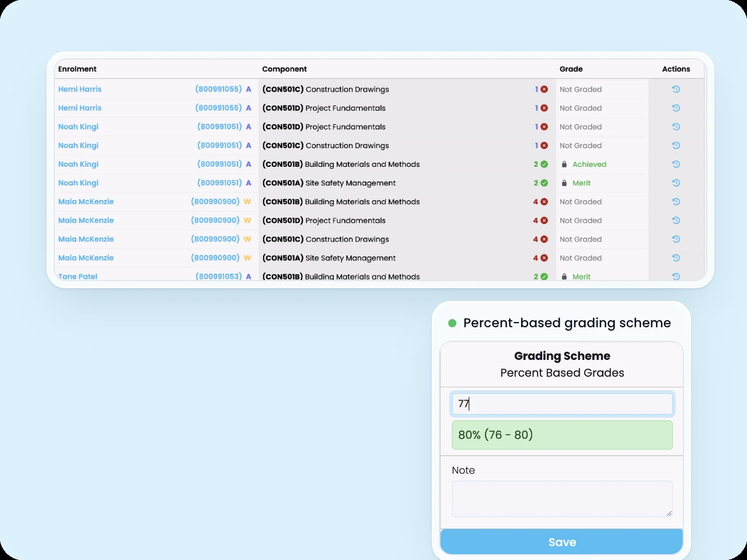
Task: Open Maia McKenzie enrolment in Project Fundamentals row
Action: click(86, 220)
